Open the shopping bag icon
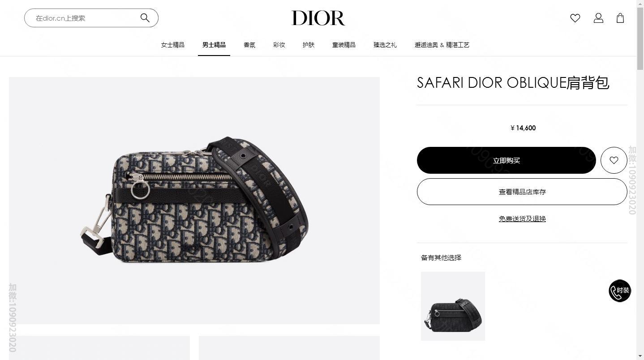 pos(620,18)
